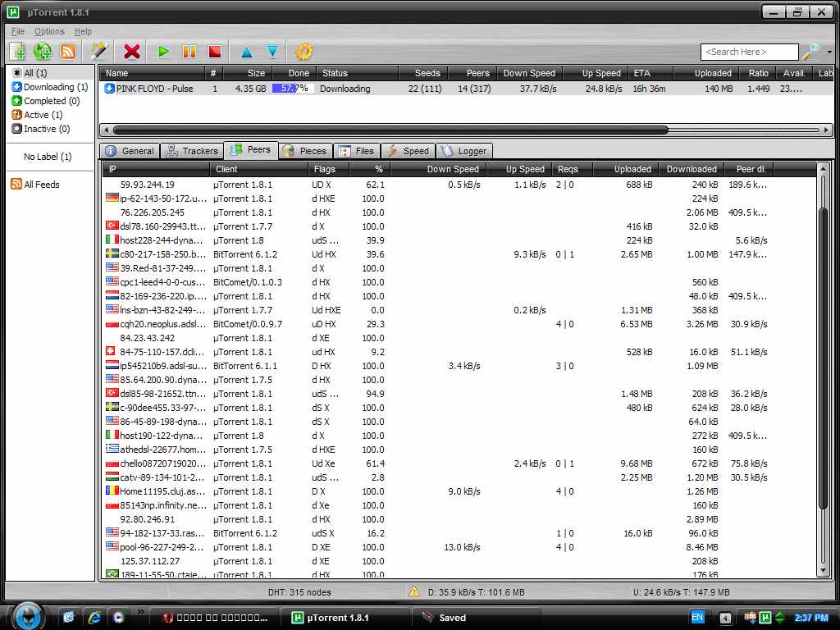Sort peers by Uploaded column header

pos(625,169)
